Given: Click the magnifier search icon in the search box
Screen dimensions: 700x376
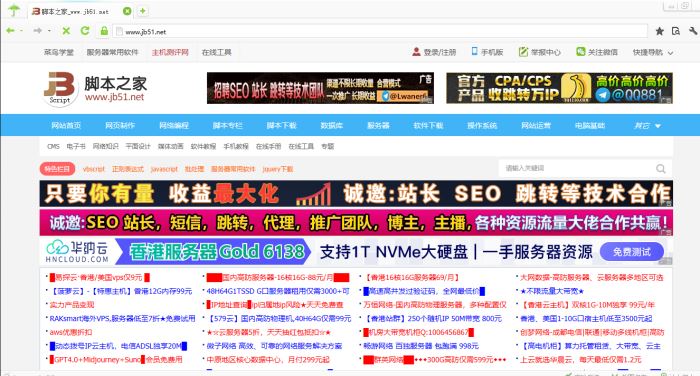Looking at the screenshot, I should click(661, 168).
